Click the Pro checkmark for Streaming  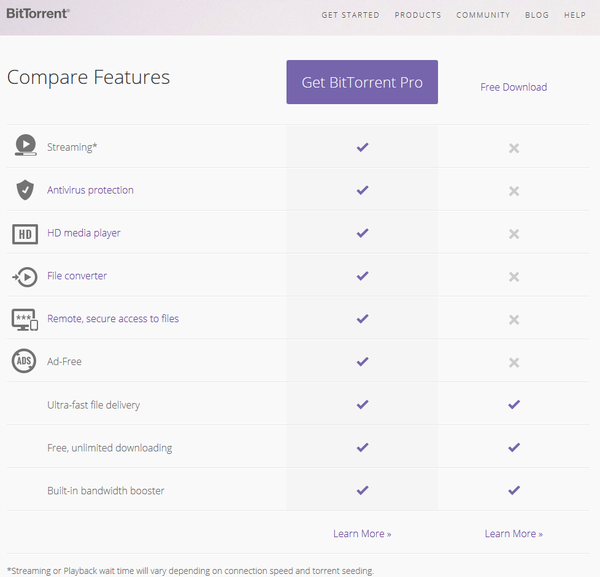tap(362, 147)
